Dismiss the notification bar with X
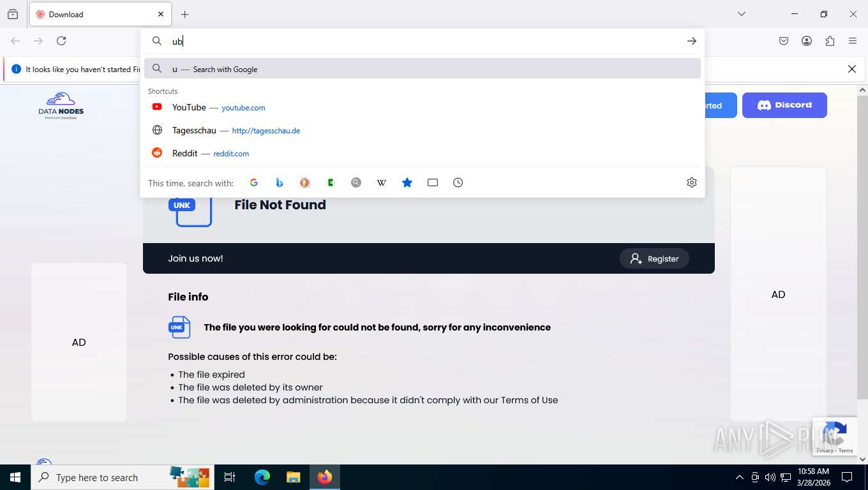Screen dimensions: 868x490 (852, 69)
